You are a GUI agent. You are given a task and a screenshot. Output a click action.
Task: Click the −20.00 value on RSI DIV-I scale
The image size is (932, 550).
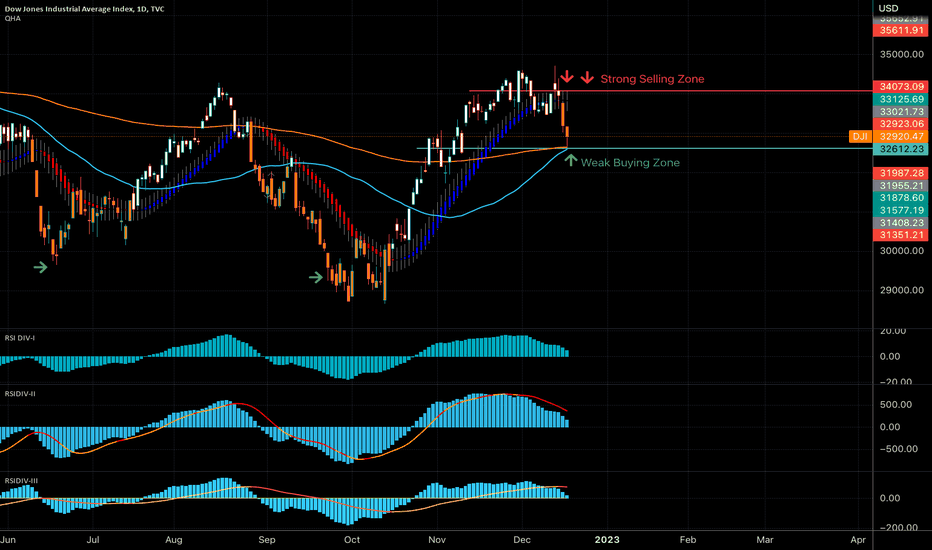click(896, 382)
